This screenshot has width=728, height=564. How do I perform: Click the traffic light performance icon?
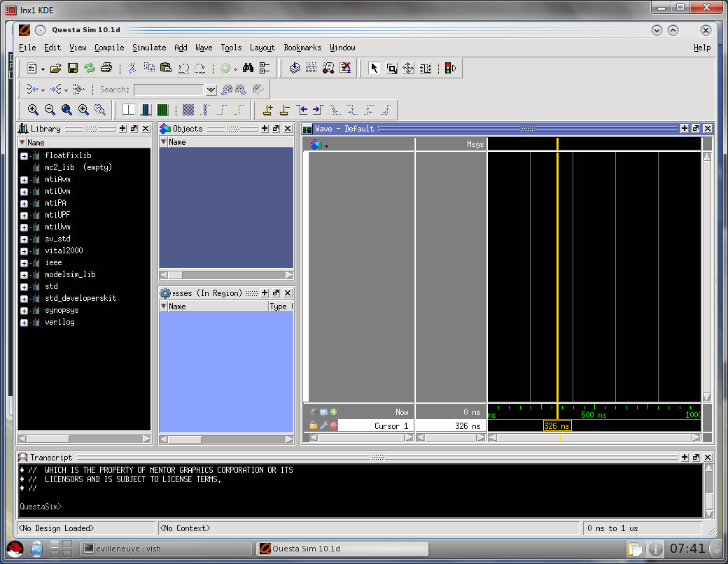[450, 69]
